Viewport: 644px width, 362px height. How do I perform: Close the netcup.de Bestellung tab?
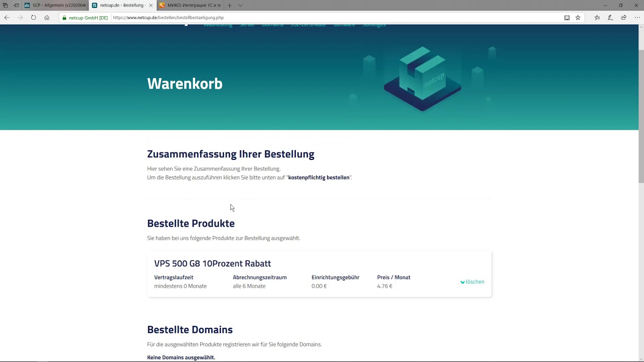pos(151,6)
